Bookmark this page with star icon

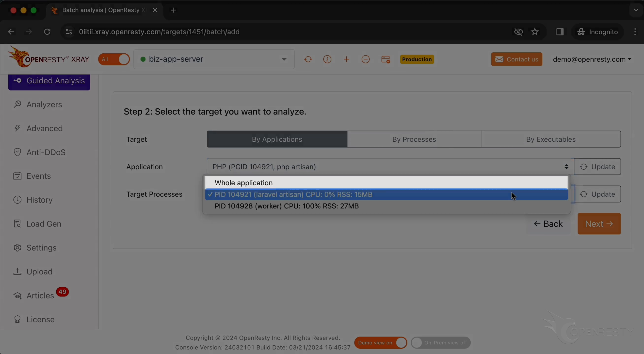coord(535,32)
